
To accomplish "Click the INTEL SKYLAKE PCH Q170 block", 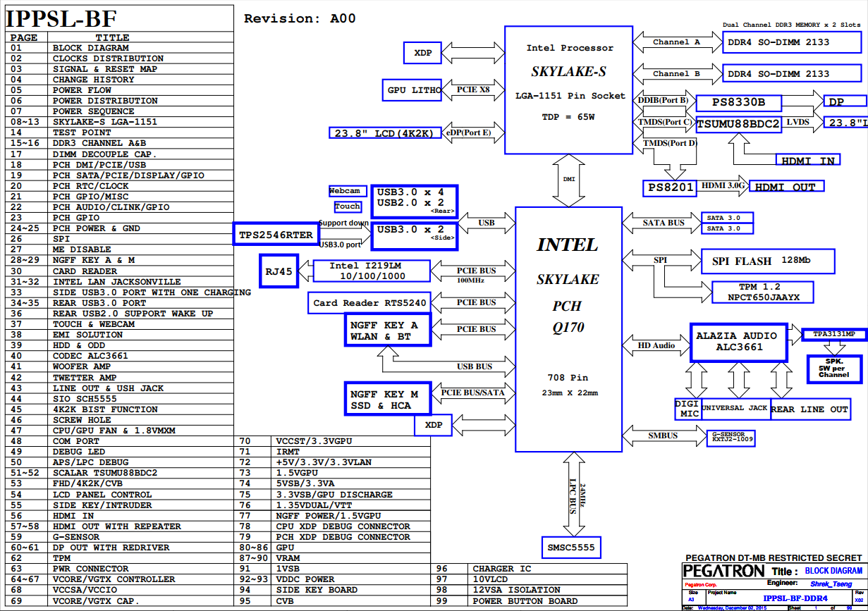I will click(x=568, y=329).
